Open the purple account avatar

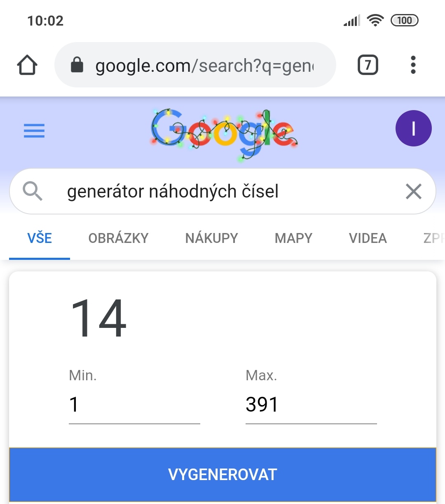[413, 128]
